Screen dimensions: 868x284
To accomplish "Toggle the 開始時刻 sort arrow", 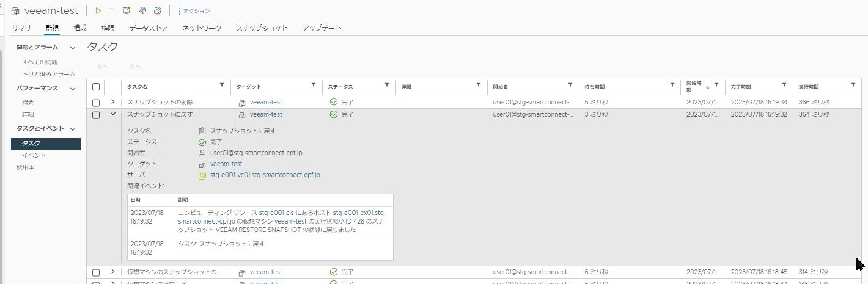I will point(708,87).
